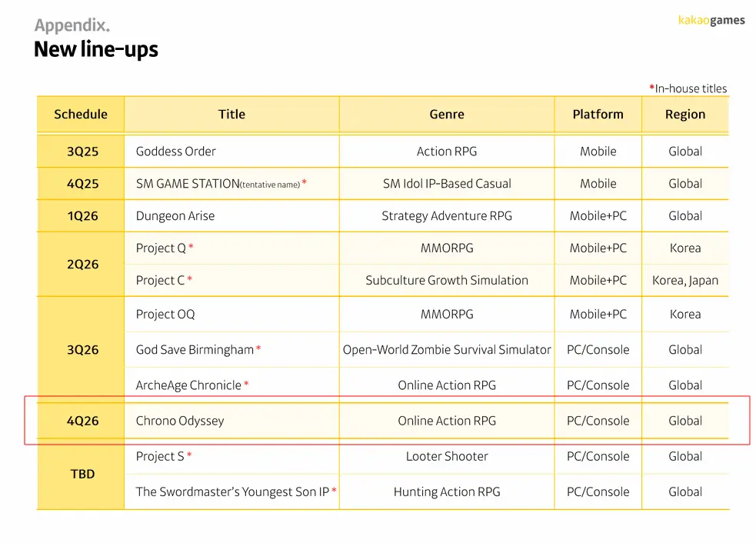Select the 'New line-ups' heading
Viewport: 756px width, 543px height.
[96, 50]
